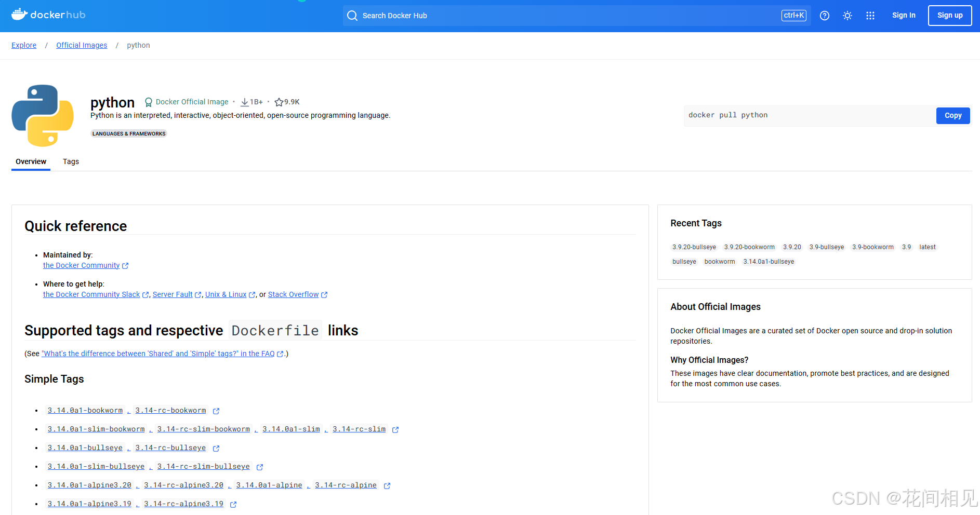Toggle the light/dark theme sun icon
The height and width of the screenshot is (515, 980).
847,16
